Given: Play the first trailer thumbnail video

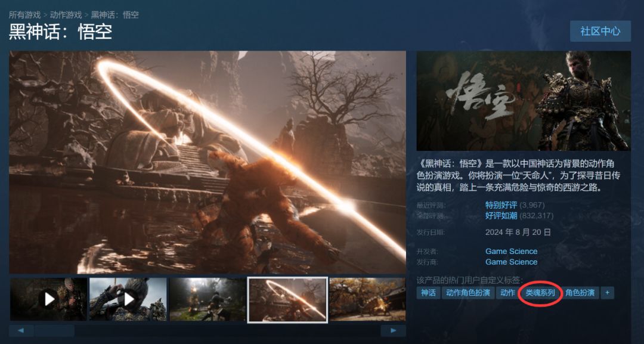Looking at the screenshot, I should (x=48, y=299).
